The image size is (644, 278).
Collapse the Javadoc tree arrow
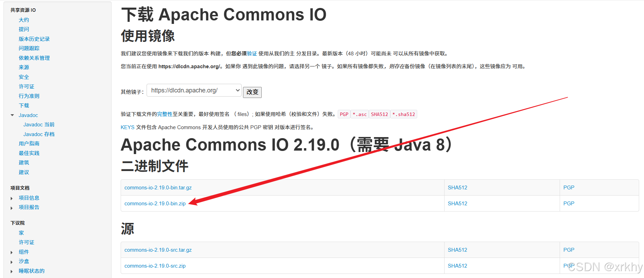pos(12,115)
